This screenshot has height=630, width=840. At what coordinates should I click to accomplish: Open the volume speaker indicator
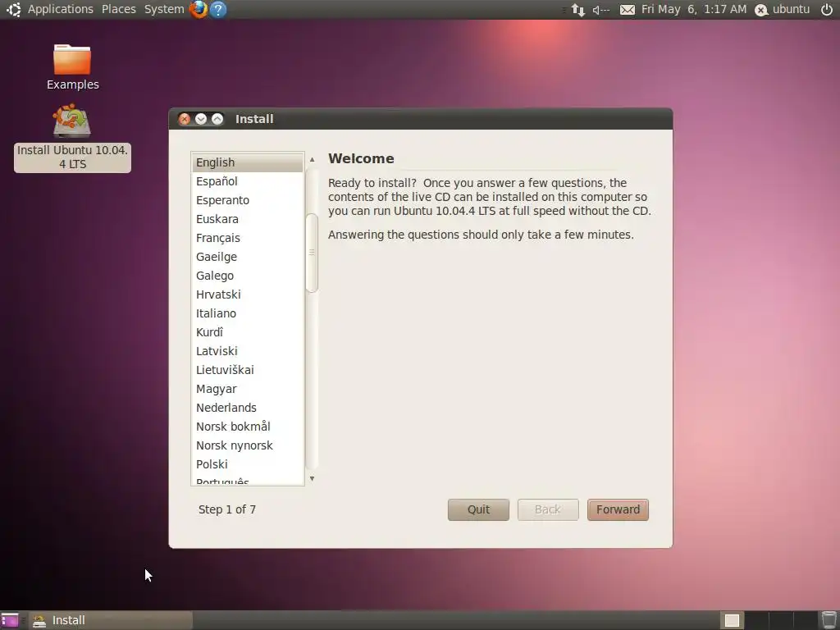(601, 10)
